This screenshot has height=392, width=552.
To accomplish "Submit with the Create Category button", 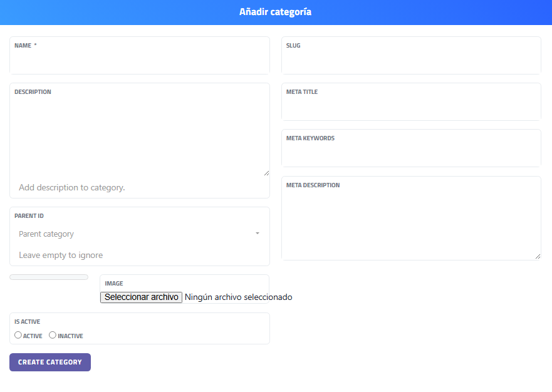I will pyautogui.click(x=50, y=362).
